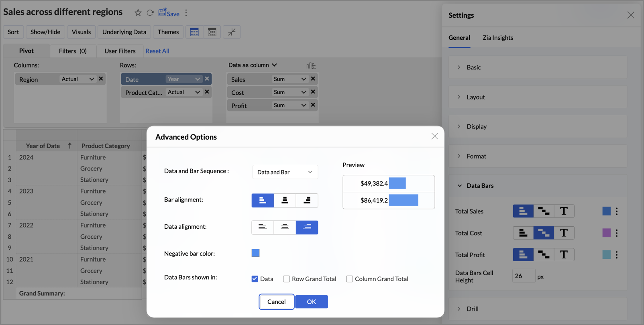Screen dimensions: 644x325
Task: Expand the Drill section
Action: click(x=472, y=309)
